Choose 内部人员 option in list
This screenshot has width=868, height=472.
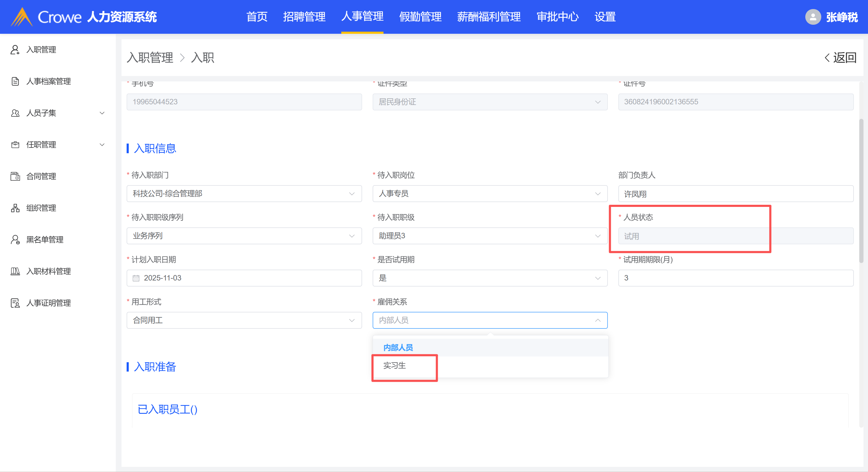click(398, 348)
